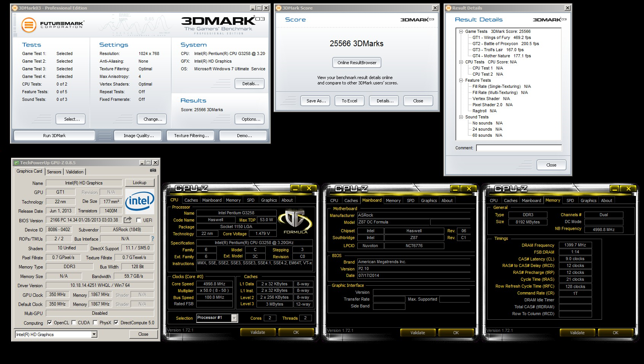
Task: Click OK in the CPU-Z Mainboard window
Action: pyautogui.click(x=456, y=333)
